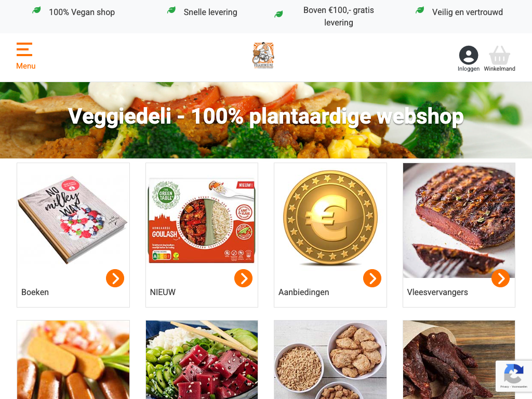Open the NIEUW category label
The width and height of the screenshot is (532, 399).
coord(163,292)
